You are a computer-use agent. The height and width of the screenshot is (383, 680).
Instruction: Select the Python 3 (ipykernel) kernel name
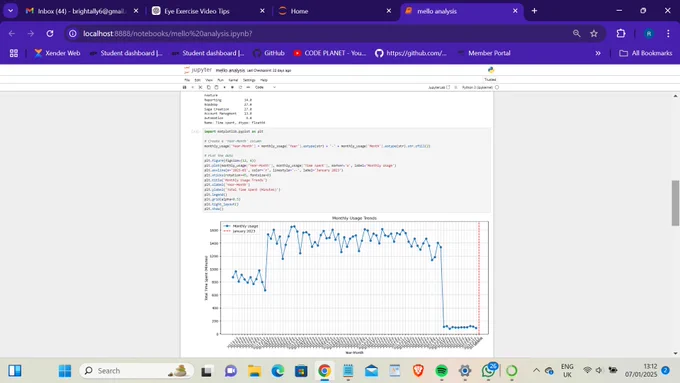pos(477,87)
